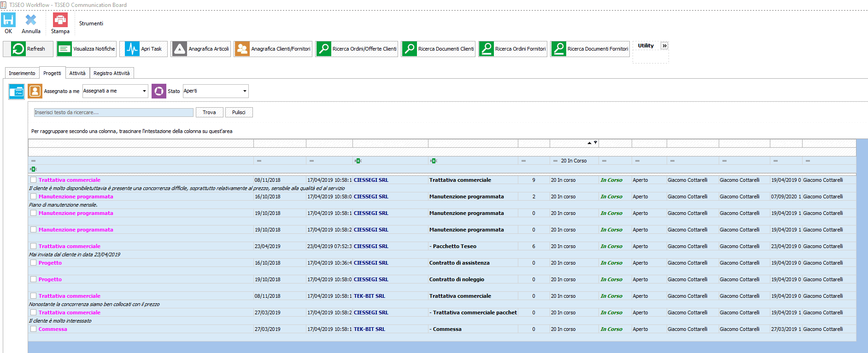Check Trattativa commerciale 27/03/2019 row

pos(33,312)
